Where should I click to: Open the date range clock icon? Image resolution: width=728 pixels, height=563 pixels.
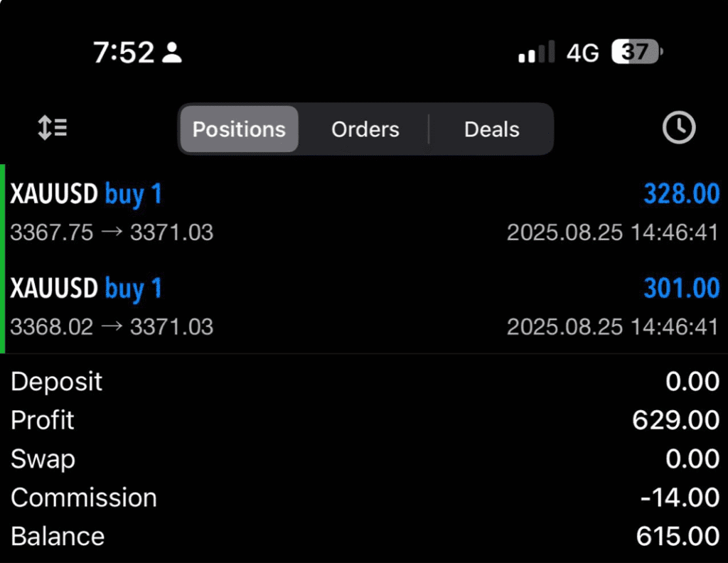click(678, 128)
